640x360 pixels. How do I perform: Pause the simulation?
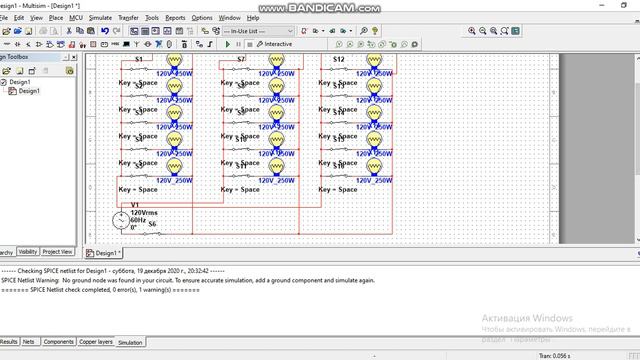click(239, 44)
